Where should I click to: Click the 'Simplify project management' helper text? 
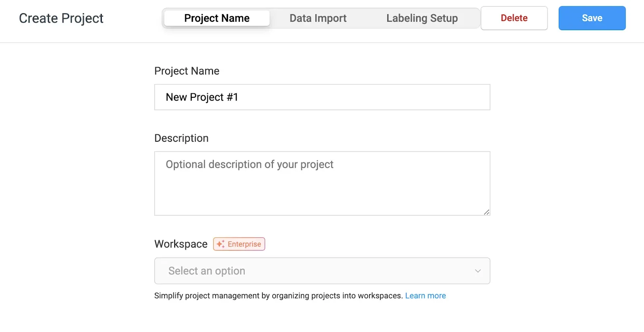(279, 296)
